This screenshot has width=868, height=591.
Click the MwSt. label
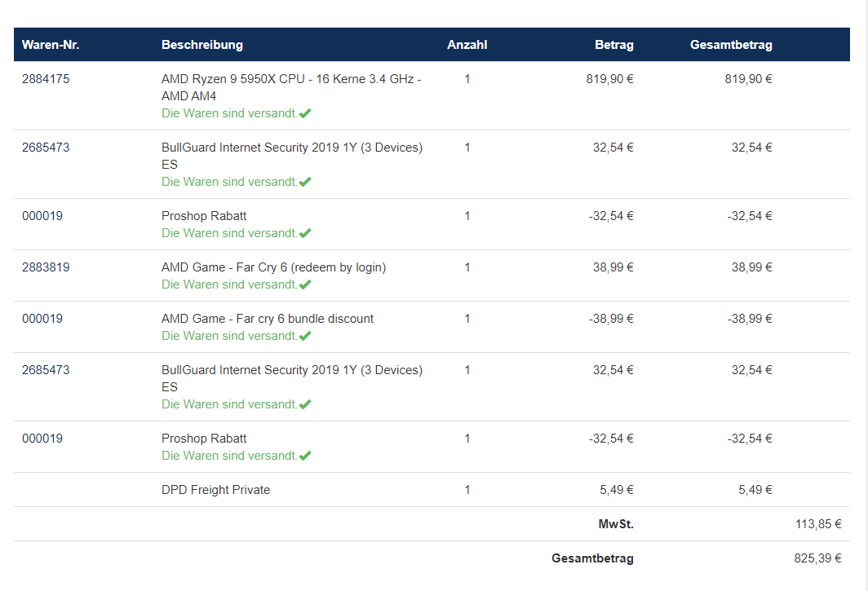coord(616,524)
